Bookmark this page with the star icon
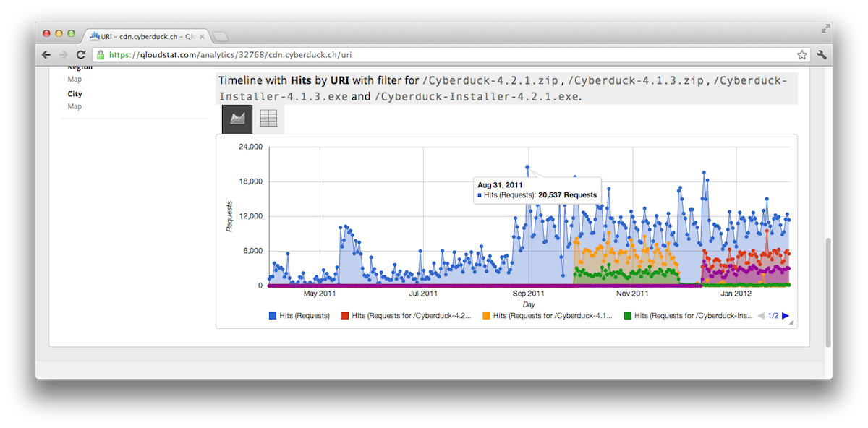The height and width of the screenshot is (428, 868). pos(802,54)
